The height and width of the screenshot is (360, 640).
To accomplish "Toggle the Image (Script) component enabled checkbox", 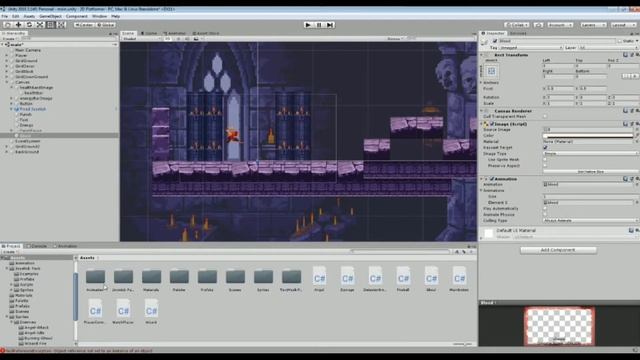I will click(492, 124).
